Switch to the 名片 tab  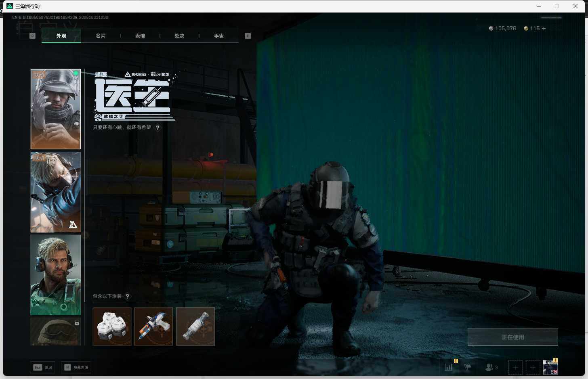coord(101,36)
